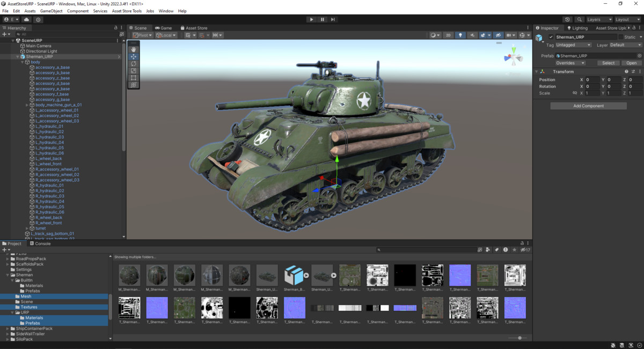Toggle the Static checkbox in Inspector

click(x=621, y=37)
